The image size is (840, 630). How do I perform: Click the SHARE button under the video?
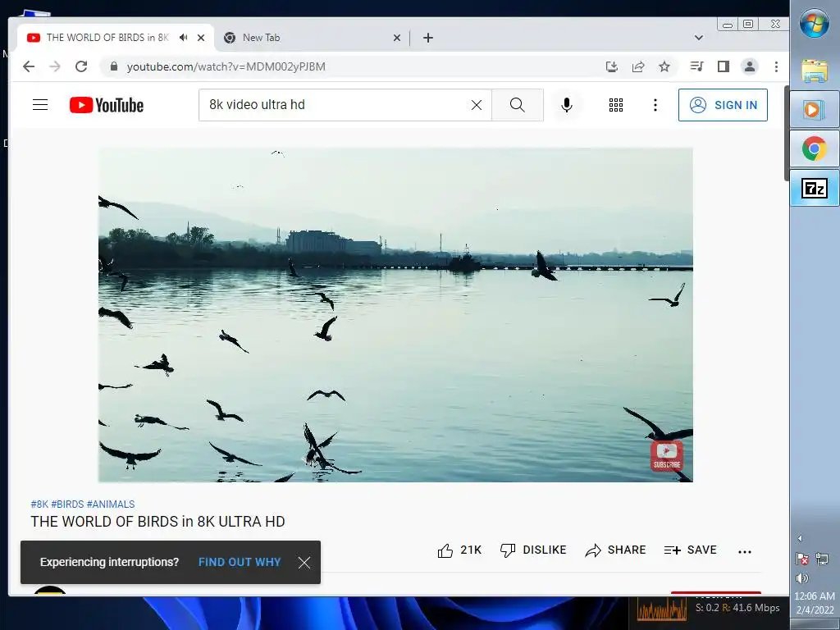click(x=615, y=550)
